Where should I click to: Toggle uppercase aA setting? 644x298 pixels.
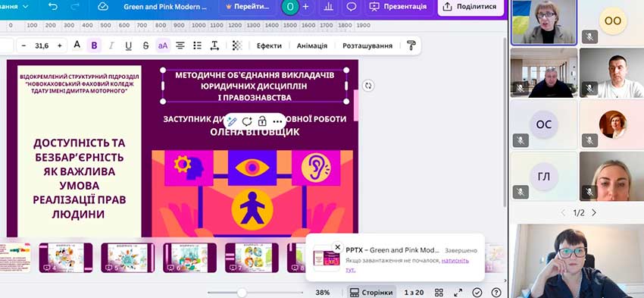click(163, 45)
